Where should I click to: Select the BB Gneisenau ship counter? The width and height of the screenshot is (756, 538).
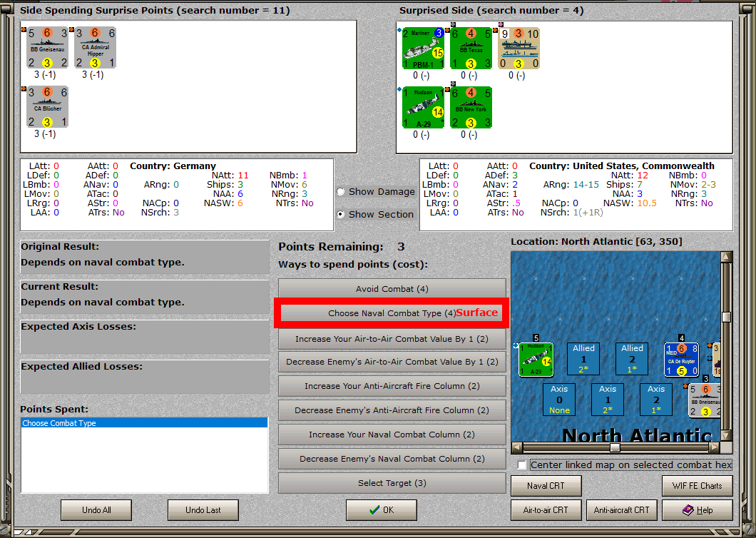coord(47,48)
